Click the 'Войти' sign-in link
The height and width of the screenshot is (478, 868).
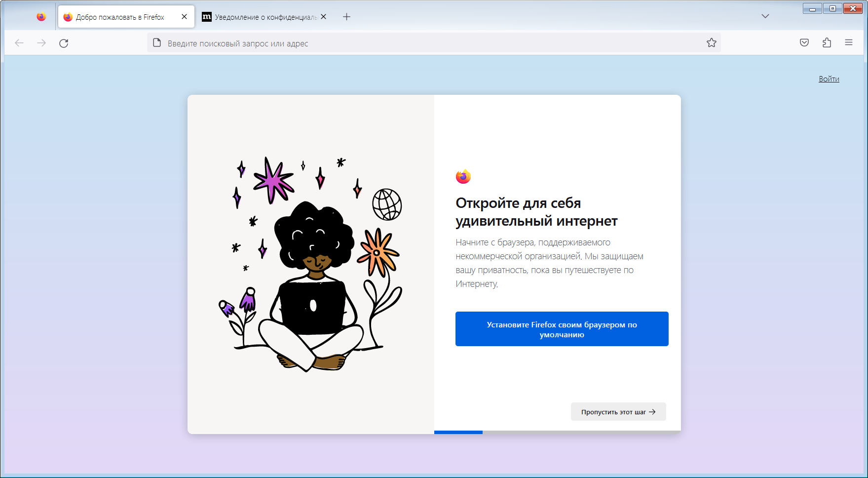829,79
